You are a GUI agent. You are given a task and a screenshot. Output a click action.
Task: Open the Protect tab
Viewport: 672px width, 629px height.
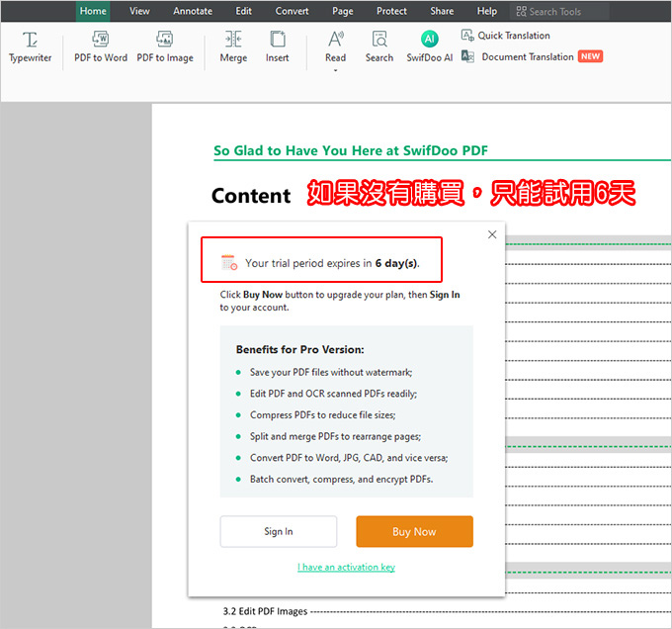(x=391, y=11)
